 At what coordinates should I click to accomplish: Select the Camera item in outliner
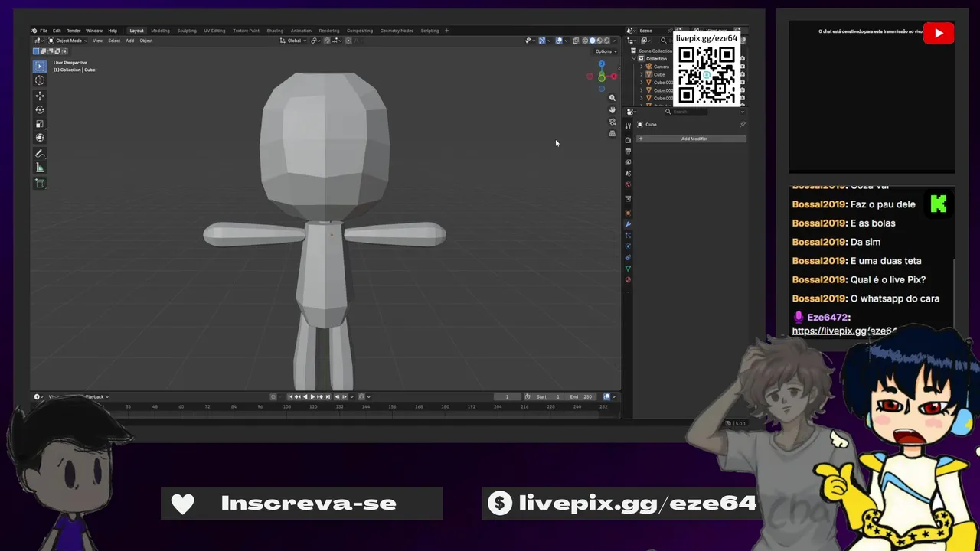click(x=661, y=67)
